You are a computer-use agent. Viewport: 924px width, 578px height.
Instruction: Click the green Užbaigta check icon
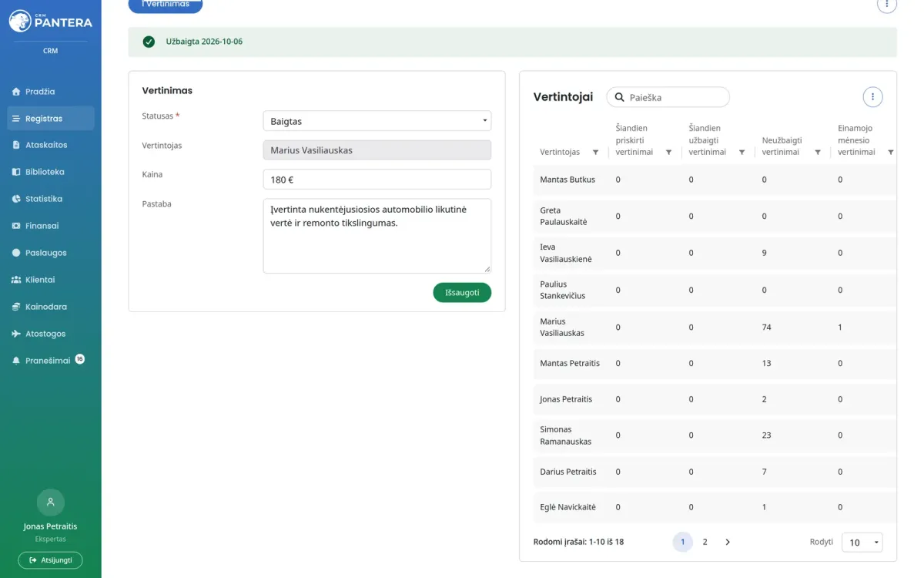pos(149,42)
